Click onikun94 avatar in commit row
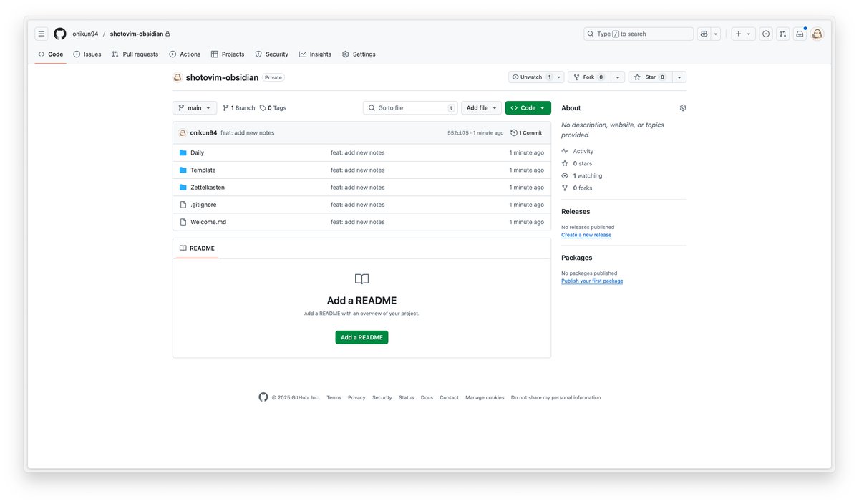The width and height of the screenshot is (859, 504). 183,133
